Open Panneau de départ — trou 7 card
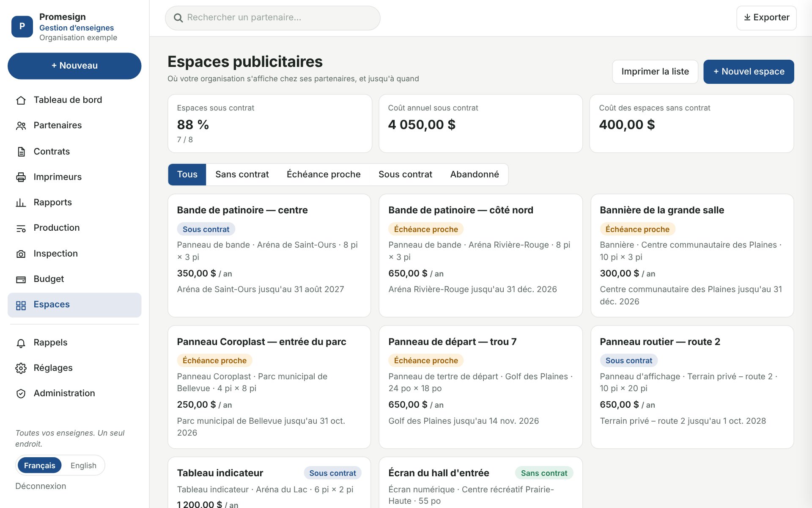The width and height of the screenshot is (812, 508). tap(481, 387)
